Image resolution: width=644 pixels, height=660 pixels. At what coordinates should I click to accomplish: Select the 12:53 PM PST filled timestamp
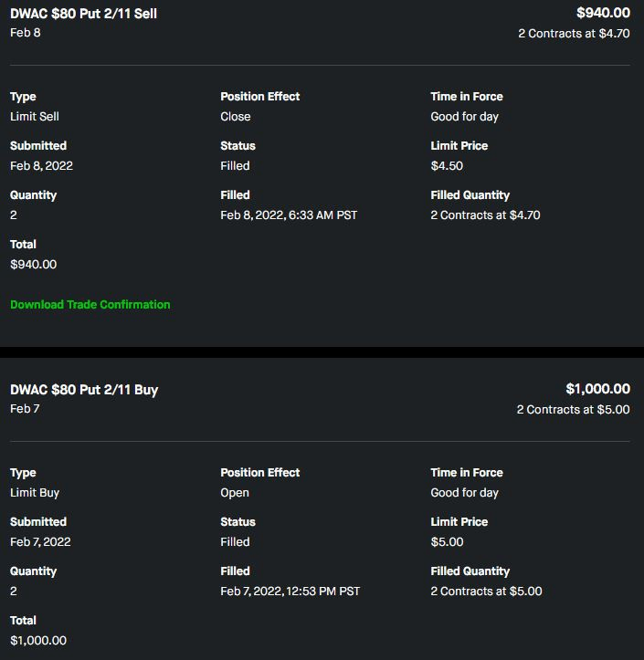pos(290,592)
